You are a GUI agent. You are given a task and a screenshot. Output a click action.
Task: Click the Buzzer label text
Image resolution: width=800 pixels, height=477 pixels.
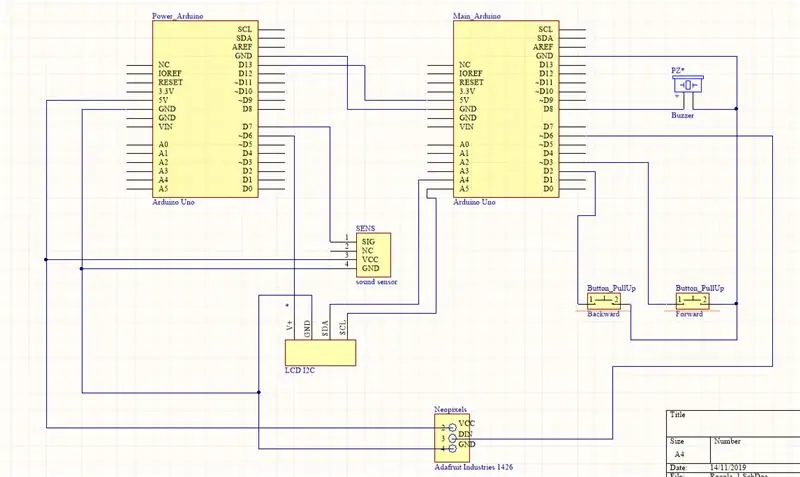682,115
